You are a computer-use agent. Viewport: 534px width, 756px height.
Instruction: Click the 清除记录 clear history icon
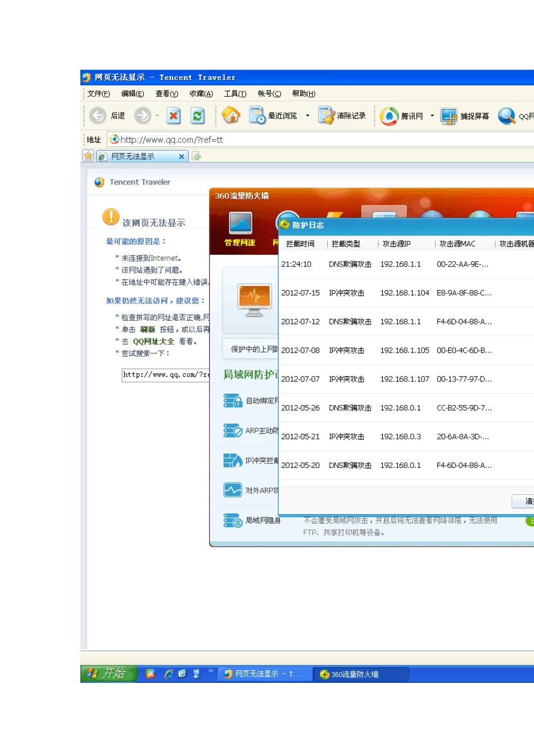326,116
